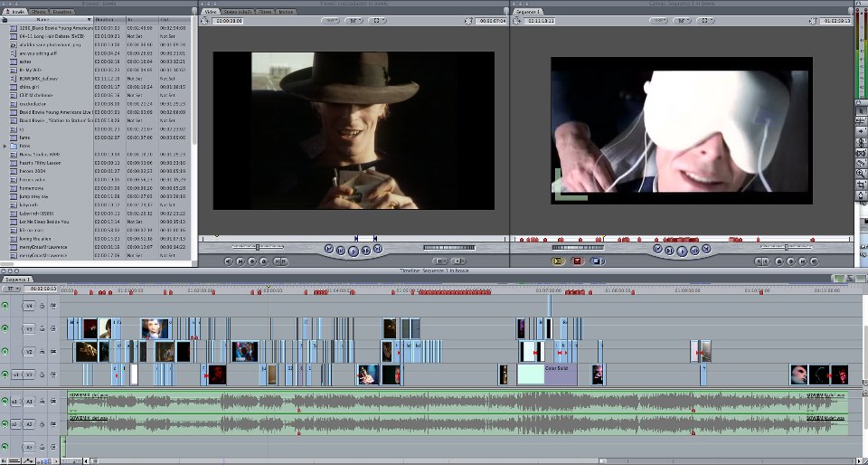Open the Motion tab in Viewer
This screenshot has height=465, width=868.
coord(286,11)
